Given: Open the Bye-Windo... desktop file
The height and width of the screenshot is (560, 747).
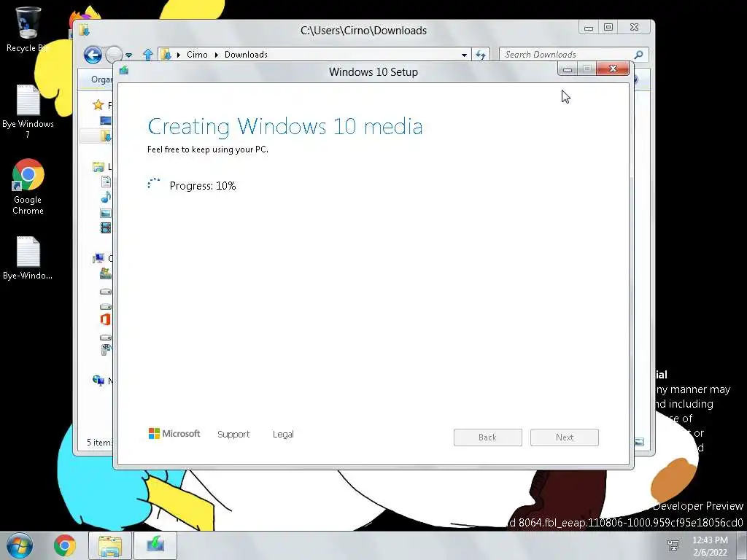Looking at the screenshot, I should tap(28, 258).
